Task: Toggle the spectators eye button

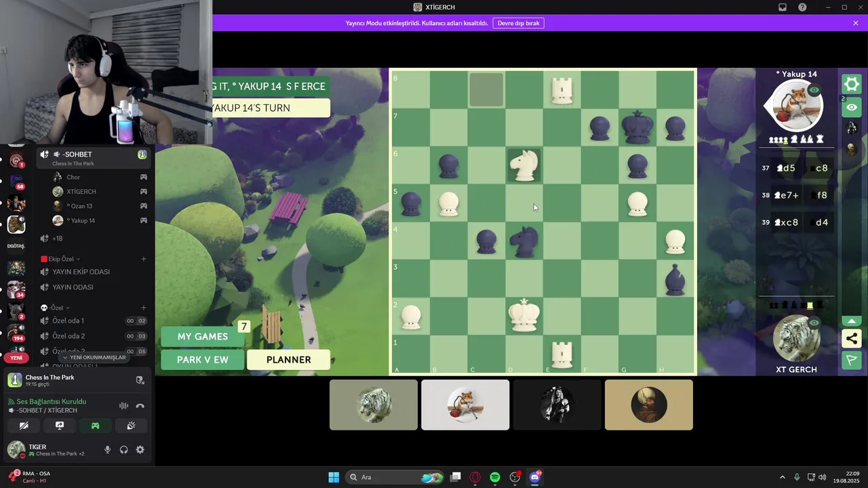Action: coord(851,107)
